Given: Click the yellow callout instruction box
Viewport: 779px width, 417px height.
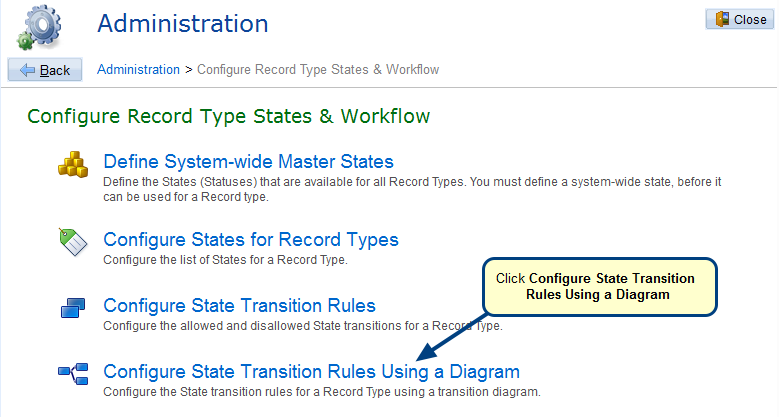Looking at the screenshot, I should pyautogui.click(x=600, y=287).
